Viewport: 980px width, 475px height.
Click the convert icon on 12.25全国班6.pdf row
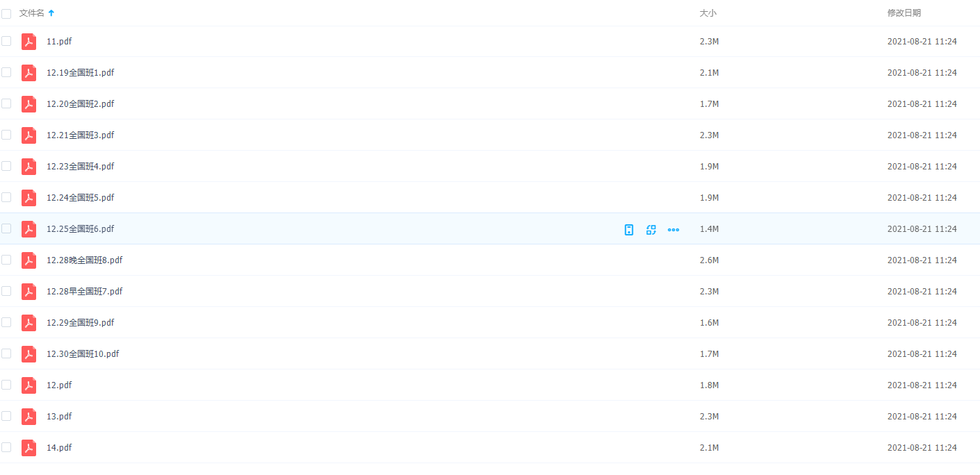coord(651,230)
